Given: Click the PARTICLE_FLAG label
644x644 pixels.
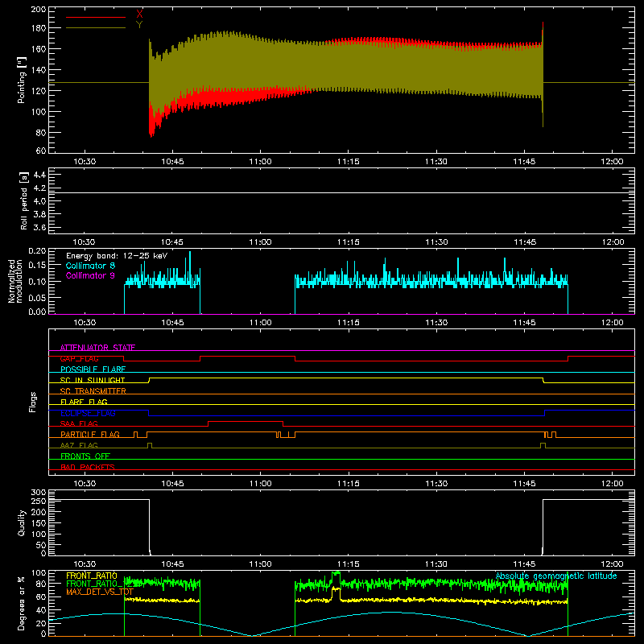Looking at the screenshot, I should coord(90,434).
